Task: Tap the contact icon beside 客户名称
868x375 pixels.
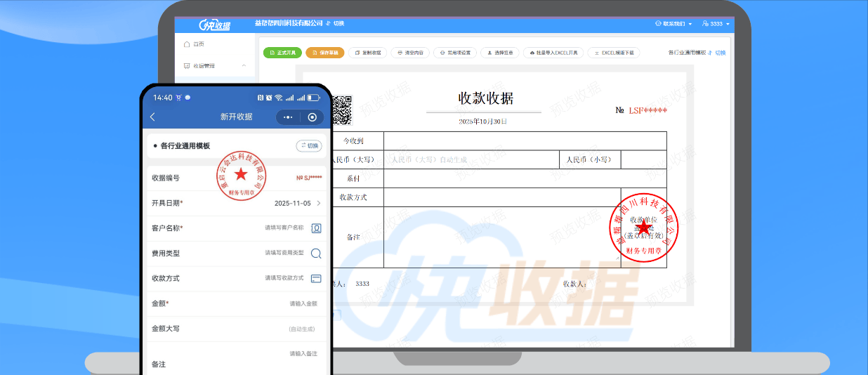Action: coord(316,228)
